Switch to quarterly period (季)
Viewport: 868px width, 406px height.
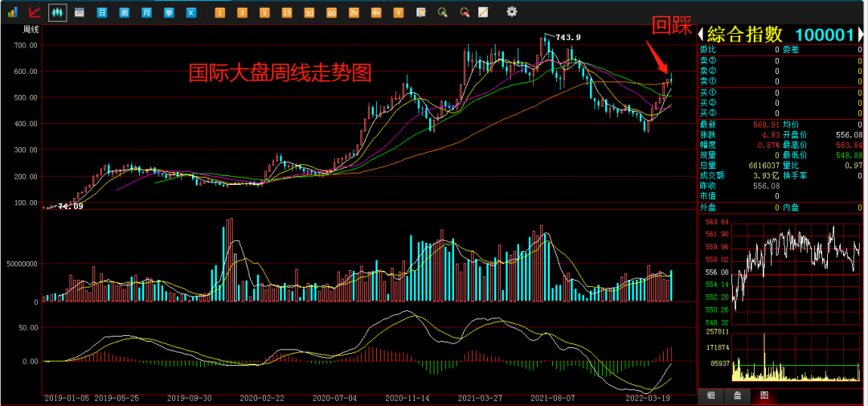168,11
